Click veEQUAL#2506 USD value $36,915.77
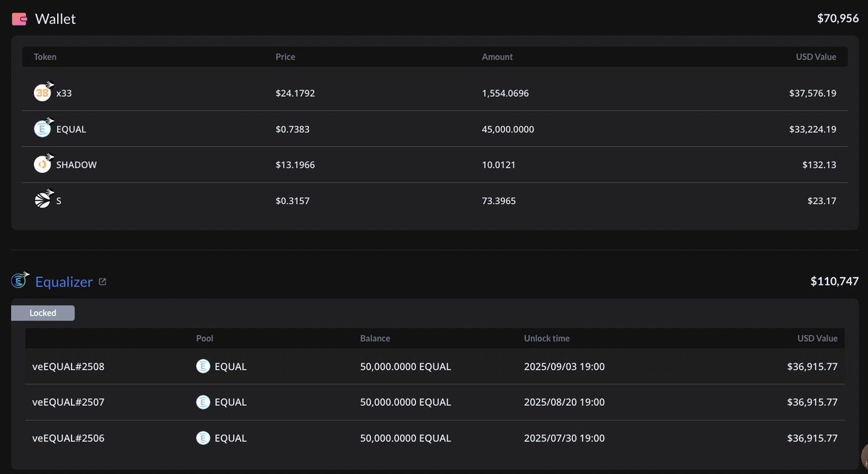Image resolution: width=868 pixels, height=474 pixels. coord(812,438)
